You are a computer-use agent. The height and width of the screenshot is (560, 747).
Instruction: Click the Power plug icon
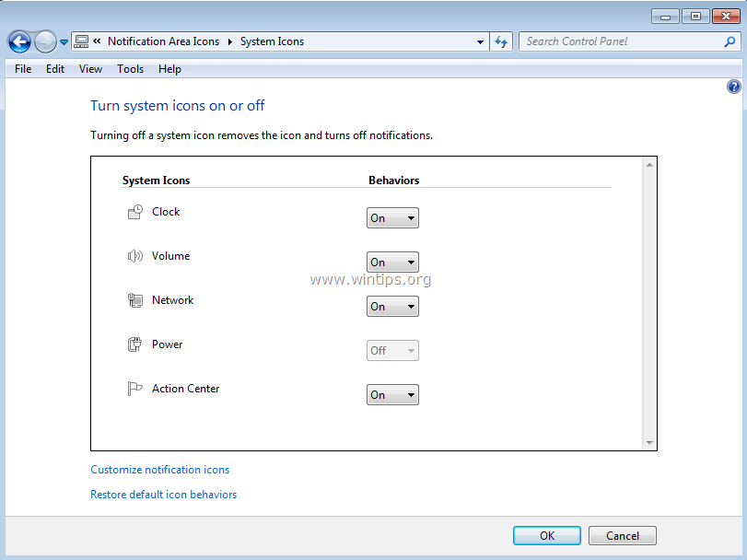134,344
